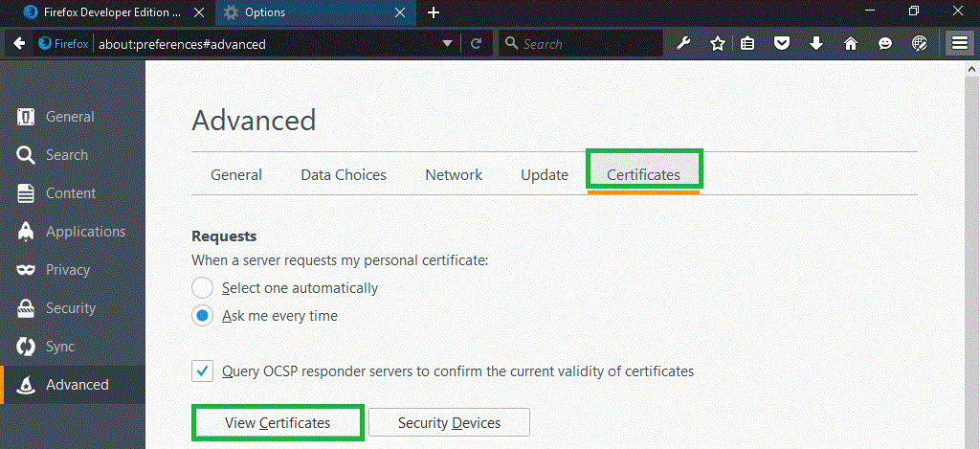Click the back arrow button
The width and height of the screenshot is (980, 449).
[x=19, y=43]
